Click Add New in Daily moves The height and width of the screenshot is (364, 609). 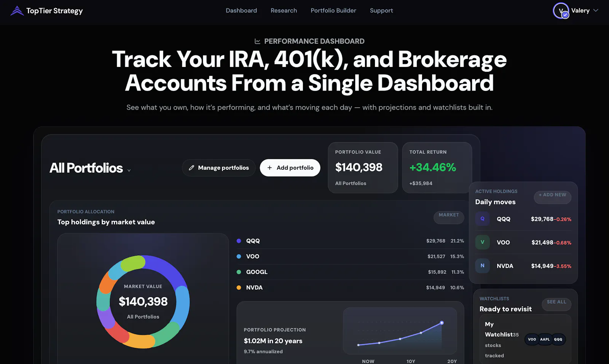(x=552, y=197)
